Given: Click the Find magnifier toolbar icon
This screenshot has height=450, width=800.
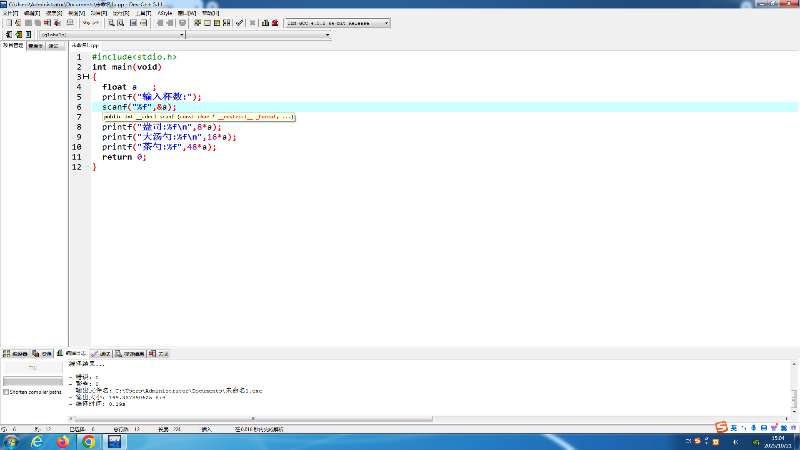Looking at the screenshot, I should pyautogui.click(x=111, y=23).
